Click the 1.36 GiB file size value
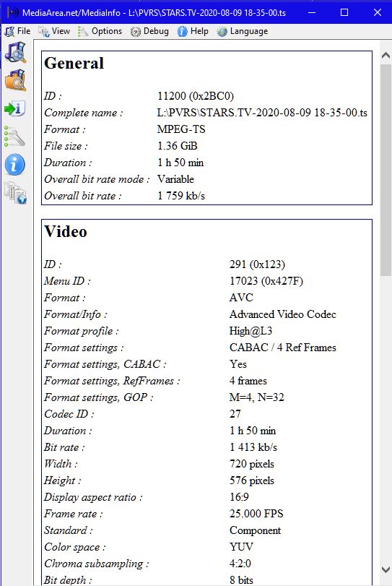The height and width of the screenshot is (586, 392). pos(178,146)
